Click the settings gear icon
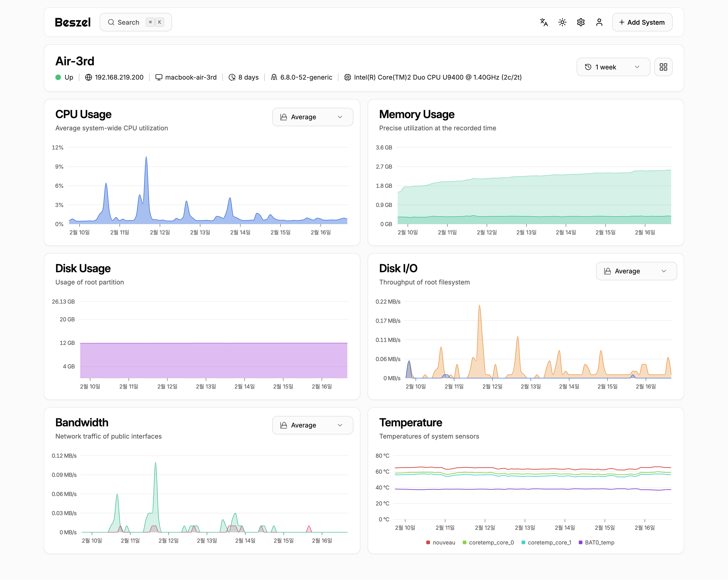Image resolution: width=728 pixels, height=580 pixels. (x=580, y=22)
